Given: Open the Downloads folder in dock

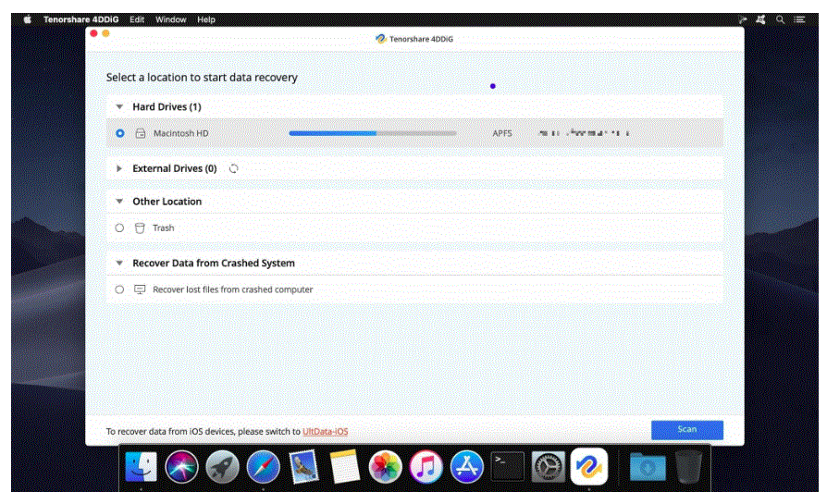Looking at the screenshot, I should (x=648, y=467).
